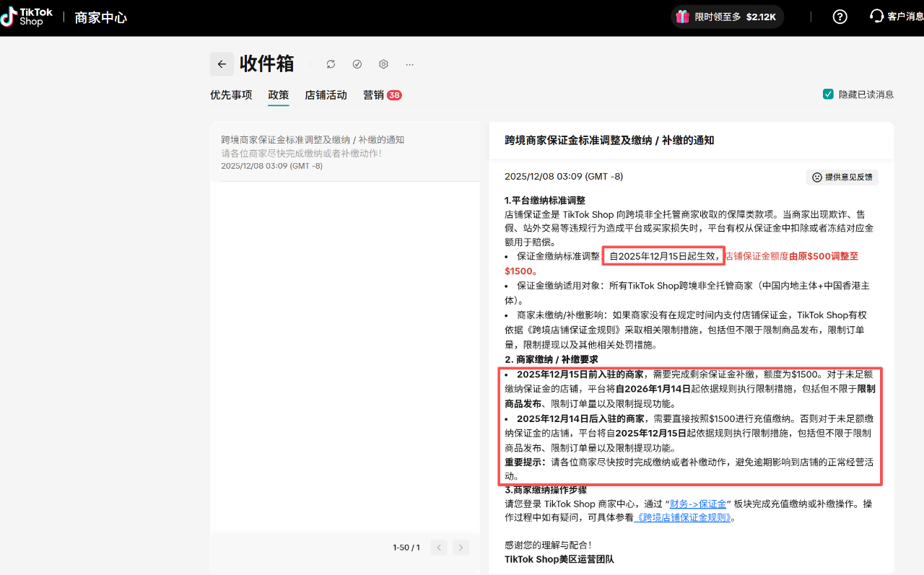Click the previous page left chevron
Screen dimensions: 924x575
(438, 548)
